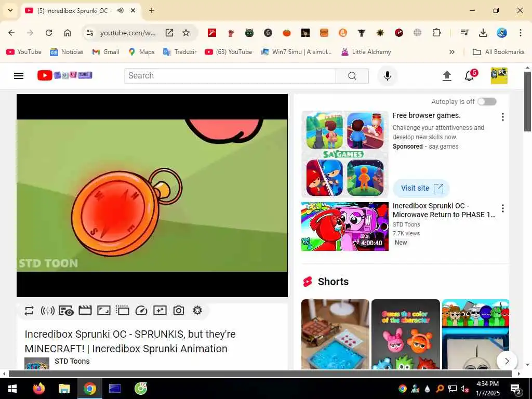Open Little Alchemy bookmark
Screen dimensions: 532x399
(x=366, y=52)
